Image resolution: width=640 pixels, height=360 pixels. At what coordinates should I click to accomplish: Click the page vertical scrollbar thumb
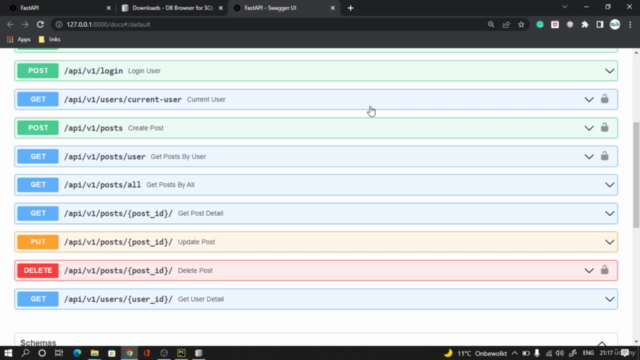(636, 175)
